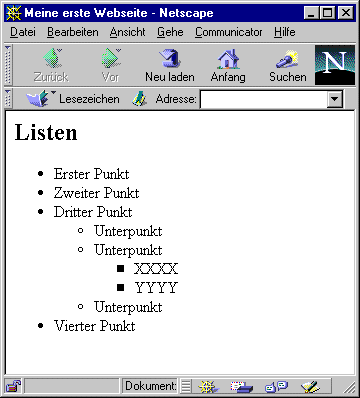Click the Lesezeichen label
360x398 pixels.
tap(89, 99)
